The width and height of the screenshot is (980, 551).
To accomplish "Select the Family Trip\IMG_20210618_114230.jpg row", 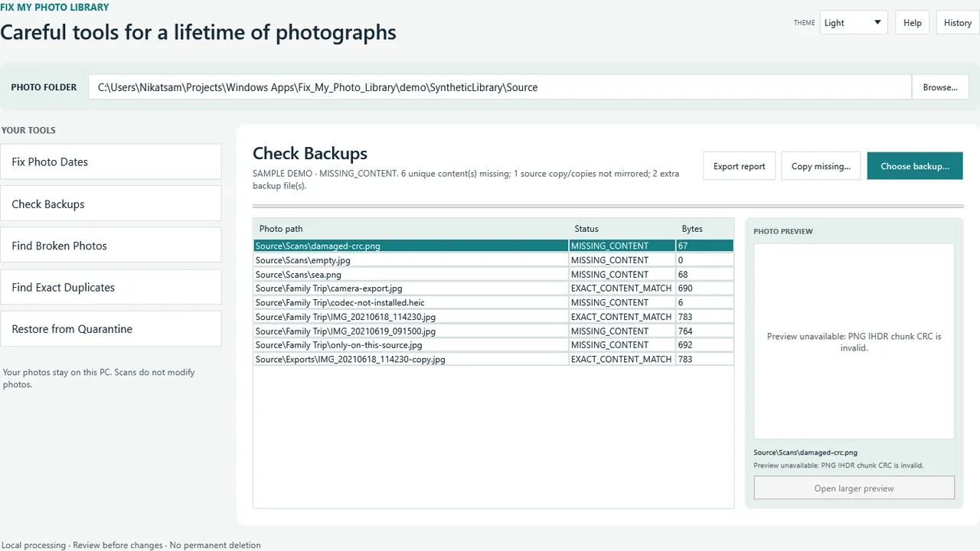I will point(493,317).
